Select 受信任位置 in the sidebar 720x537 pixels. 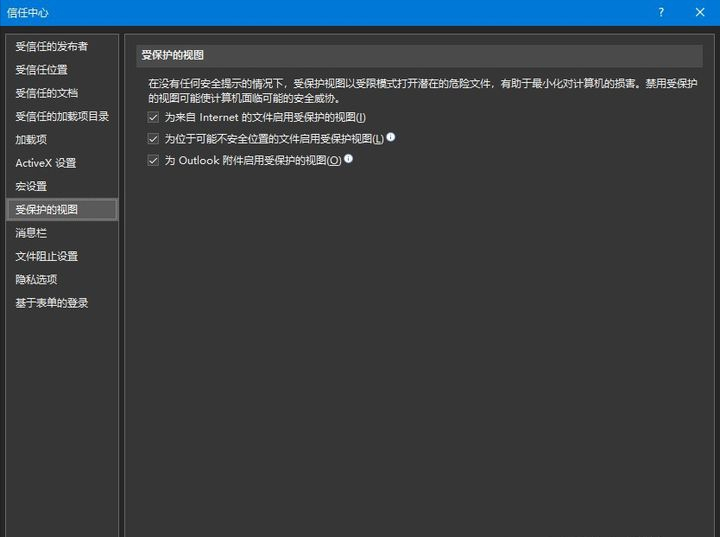pos(62,70)
